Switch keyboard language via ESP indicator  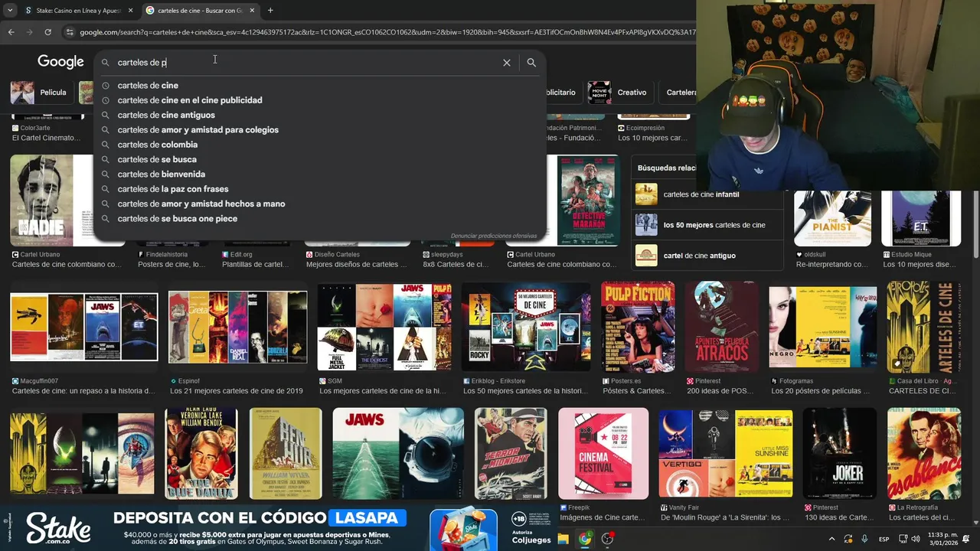[884, 539]
